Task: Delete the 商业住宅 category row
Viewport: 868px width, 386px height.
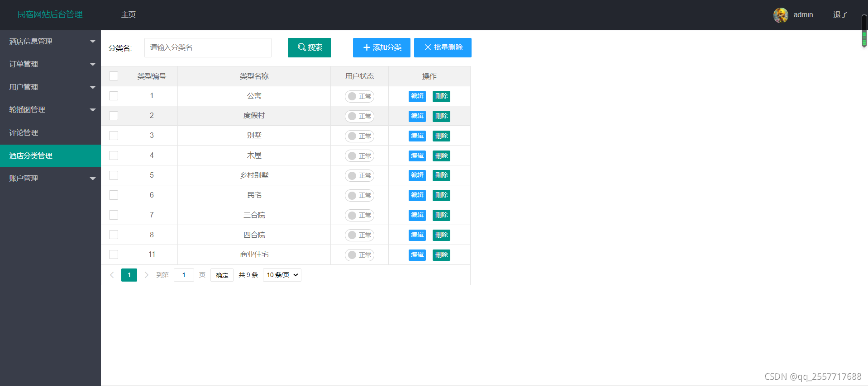Action: click(x=441, y=255)
